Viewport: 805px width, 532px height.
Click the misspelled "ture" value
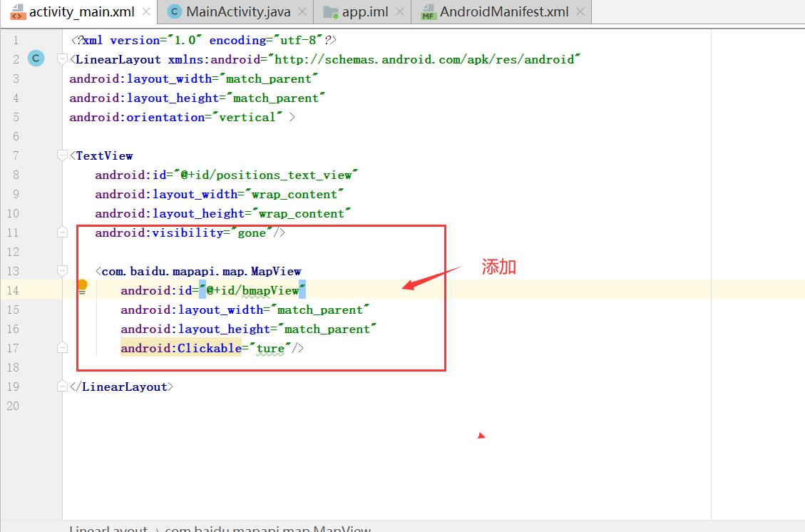point(270,348)
